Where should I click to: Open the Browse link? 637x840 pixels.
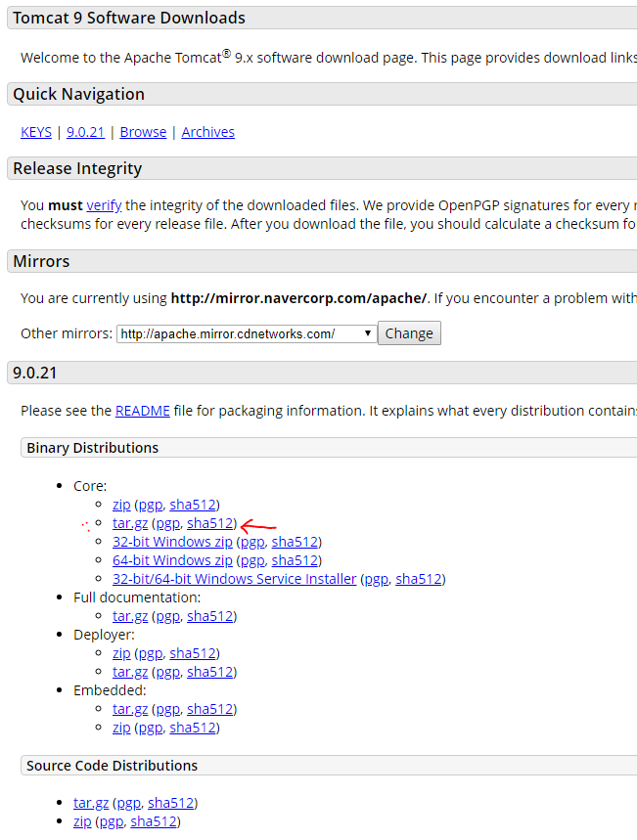[x=143, y=132]
